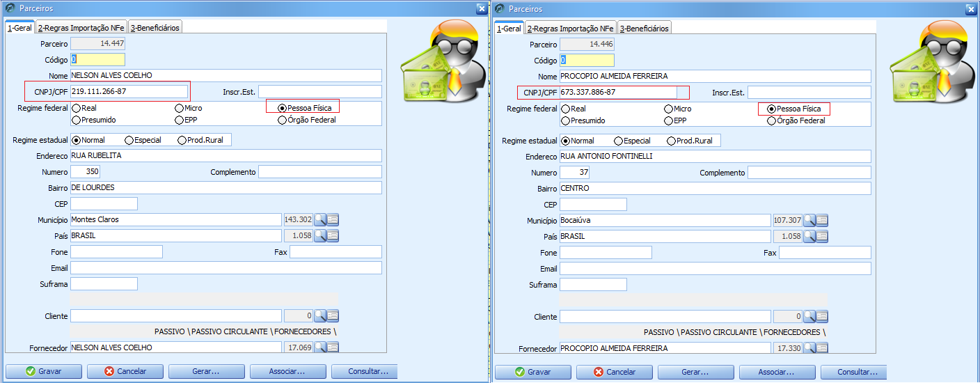Click Gravar button in right window

click(x=532, y=372)
